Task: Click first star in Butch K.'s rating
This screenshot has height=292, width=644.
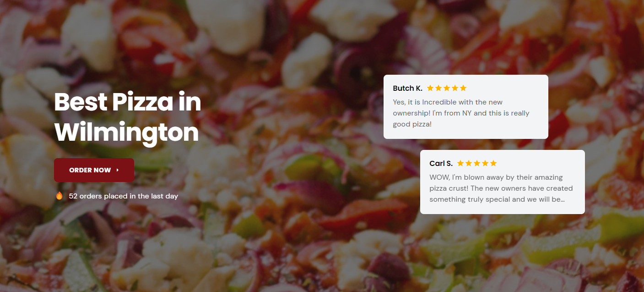Action: (430, 88)
